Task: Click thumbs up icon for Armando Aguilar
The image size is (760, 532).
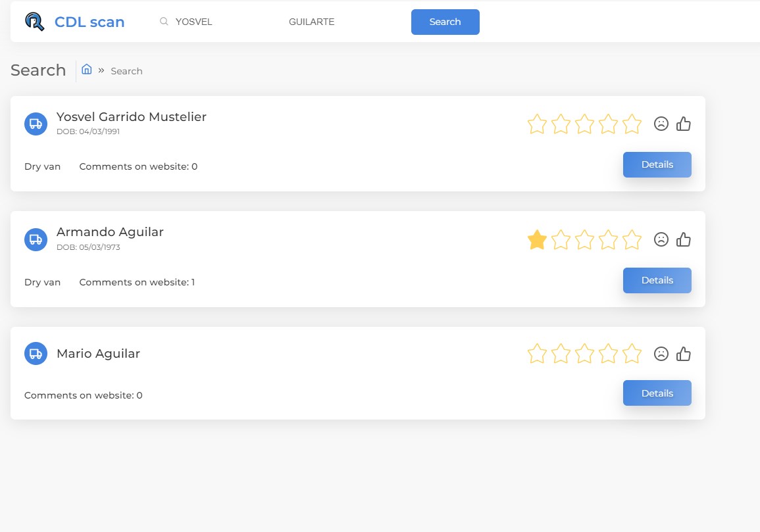Action: (684, 239)
